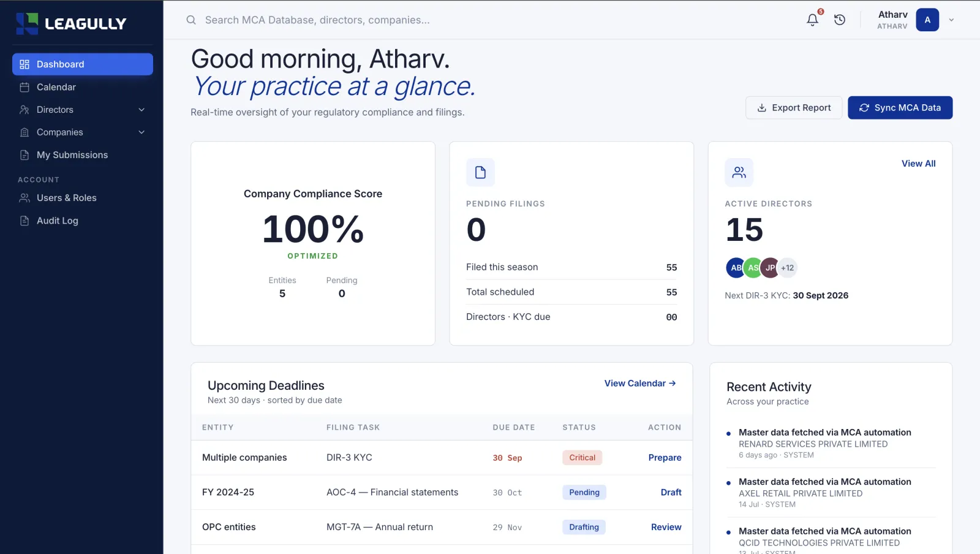Click the Active Directors people icon
Screen dimensions: 980x554
(739, 172)
